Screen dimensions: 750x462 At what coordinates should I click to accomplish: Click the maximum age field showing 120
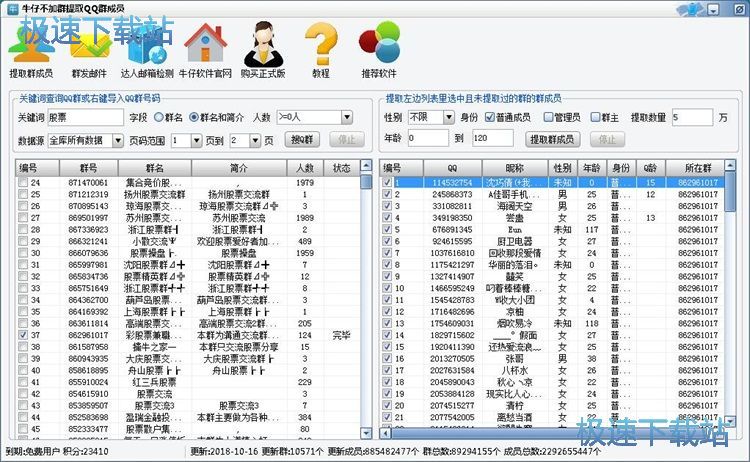(x=493, y=139)
